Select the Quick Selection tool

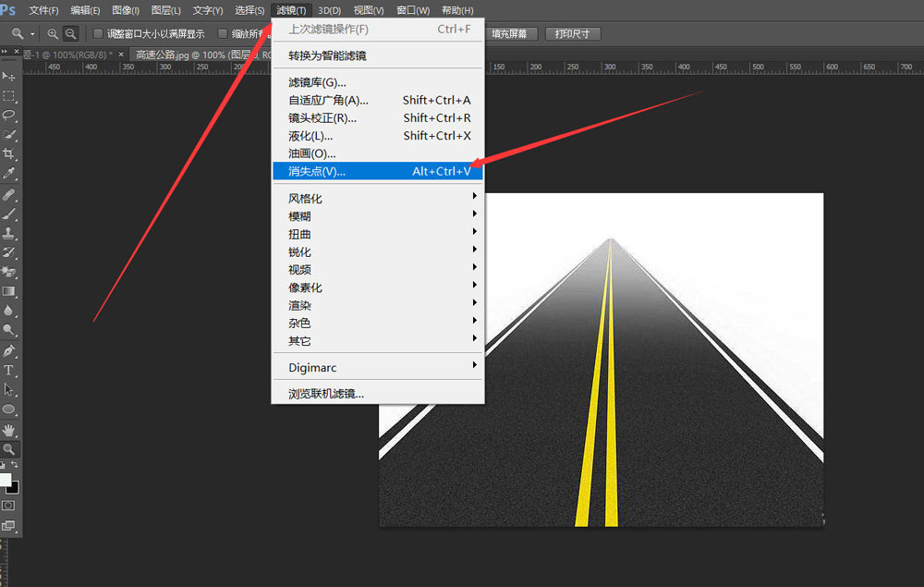pos(9,134)
